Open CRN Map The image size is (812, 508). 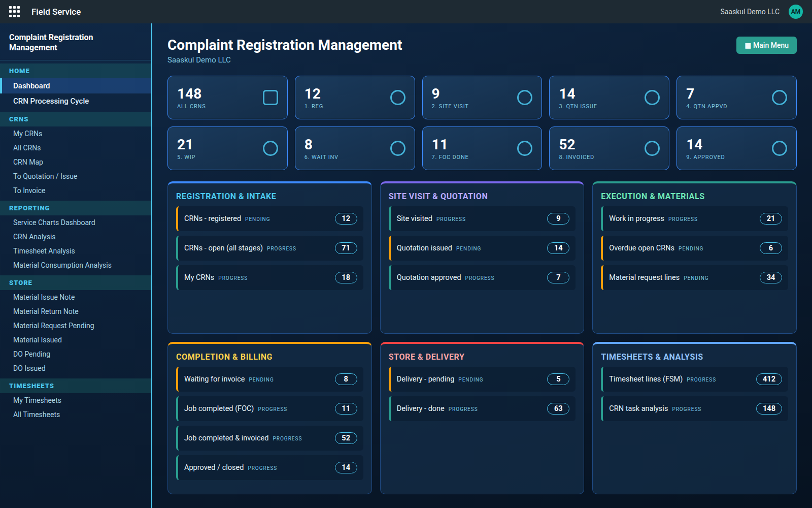76,162
